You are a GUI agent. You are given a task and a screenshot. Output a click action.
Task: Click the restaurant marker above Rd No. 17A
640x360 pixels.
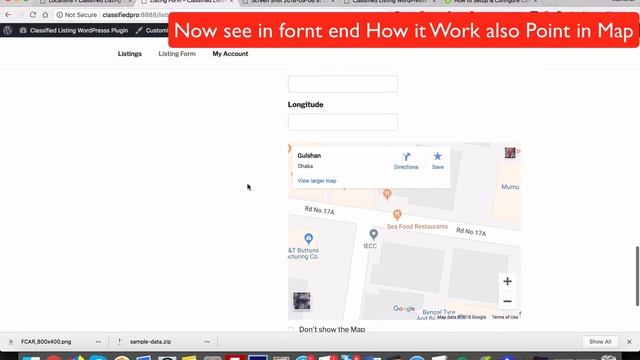point(387,193)
